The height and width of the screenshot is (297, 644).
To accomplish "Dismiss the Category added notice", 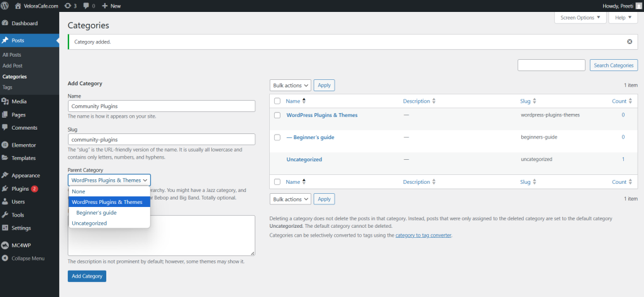I will tap(630, 42).
